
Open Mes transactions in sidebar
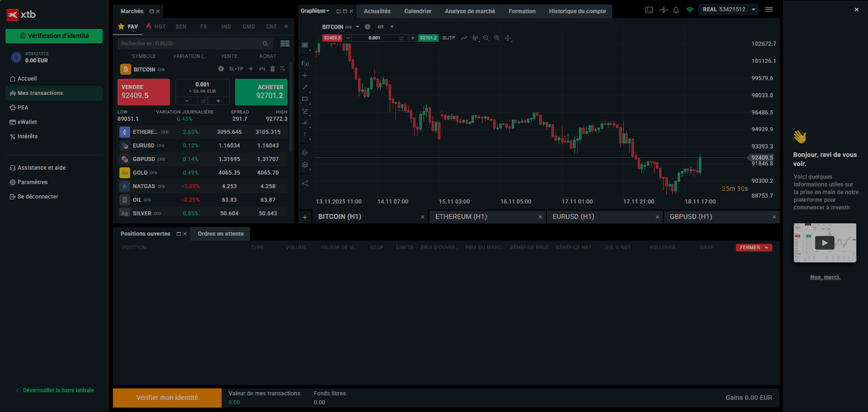point(54,93)
